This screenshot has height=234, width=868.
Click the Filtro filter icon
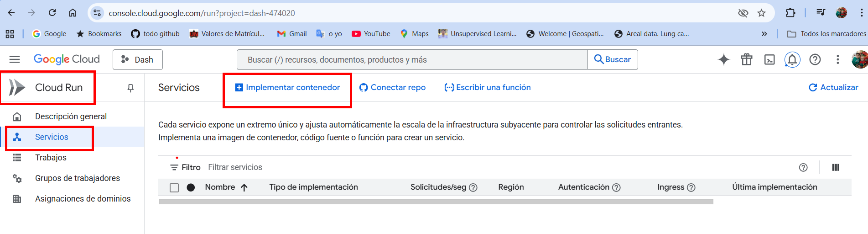coord(174,167)
